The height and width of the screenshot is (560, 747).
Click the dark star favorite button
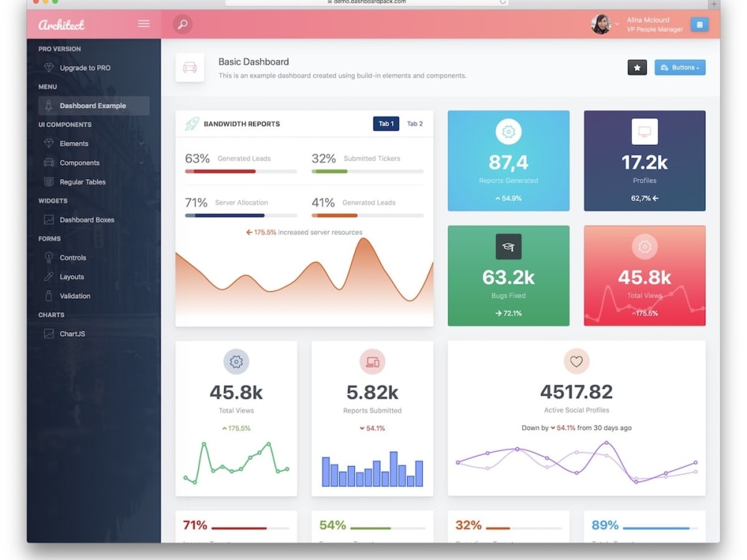[x=637, y=68]
